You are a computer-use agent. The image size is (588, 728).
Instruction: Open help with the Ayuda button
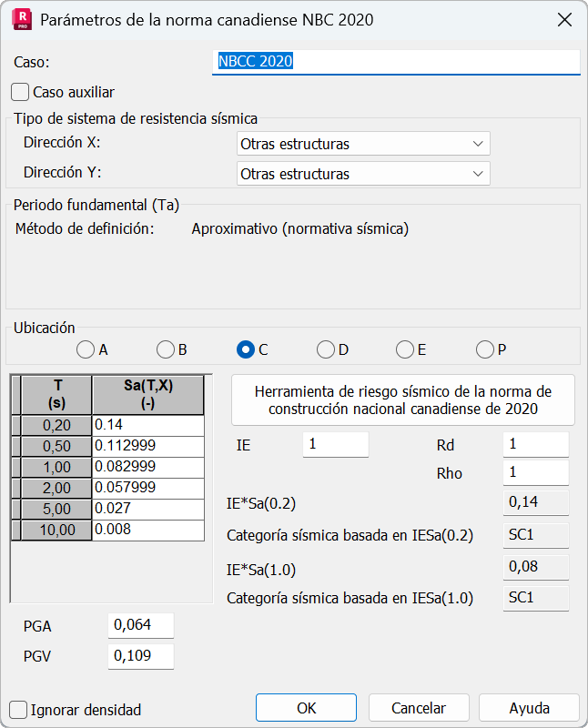[529, 708]
